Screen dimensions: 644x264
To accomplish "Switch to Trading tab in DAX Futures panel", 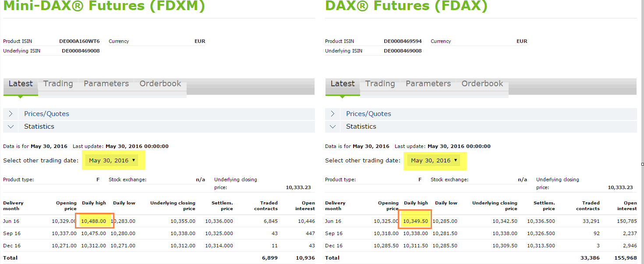I will tap(380, 84).
